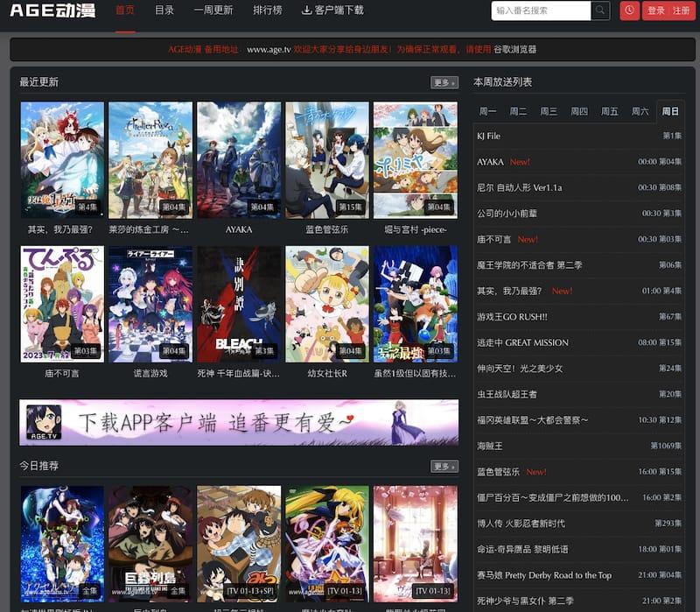The width and height of the screenshot is (700, 612).
Task: Open the 目录 catalog page
Action: [x=164, y=11]
